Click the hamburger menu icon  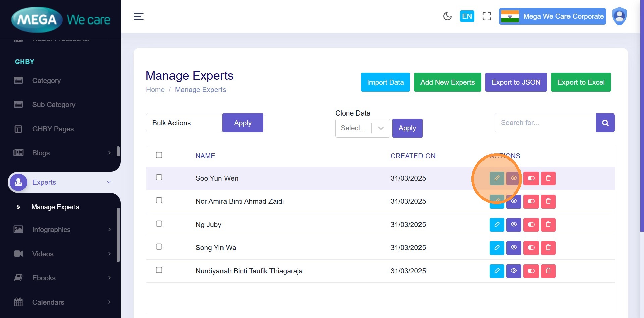[x=139, y=16]
